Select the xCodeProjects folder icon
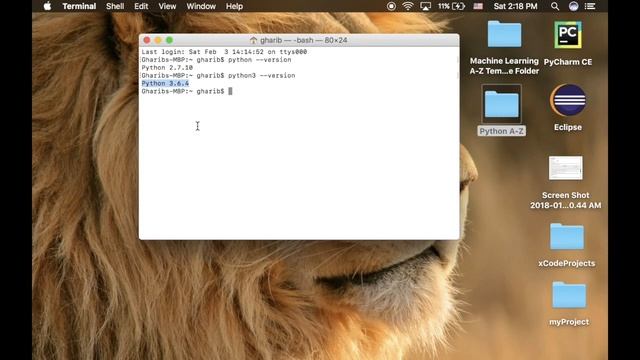640x360 pixels. [x=567, y=236]
